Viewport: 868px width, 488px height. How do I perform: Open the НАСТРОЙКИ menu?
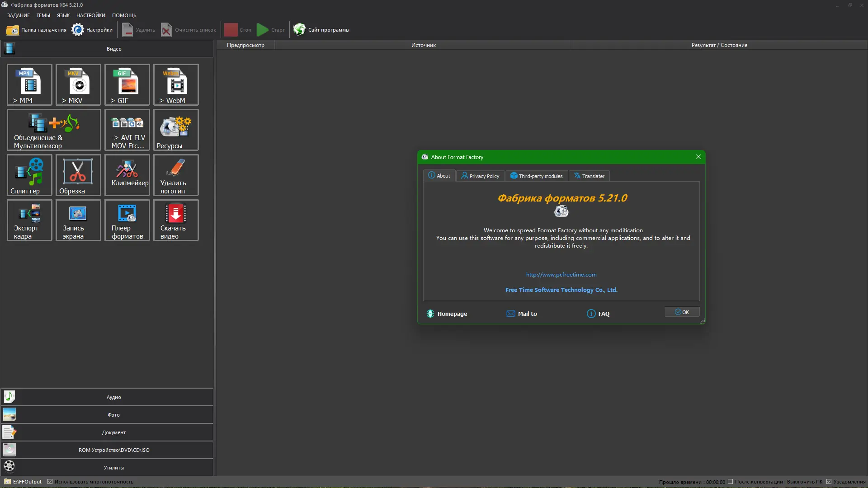pyautogui.click(x=90, y=15)
